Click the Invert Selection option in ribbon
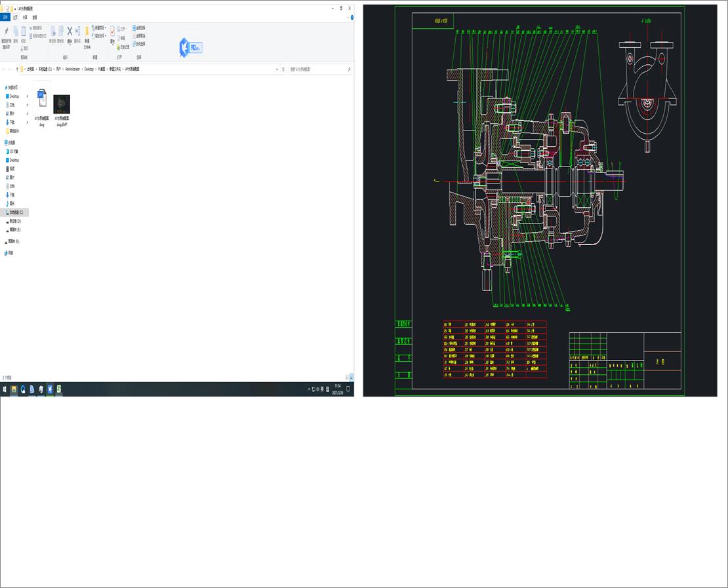The width and height of the screenshot is (728, 588). 138,44
